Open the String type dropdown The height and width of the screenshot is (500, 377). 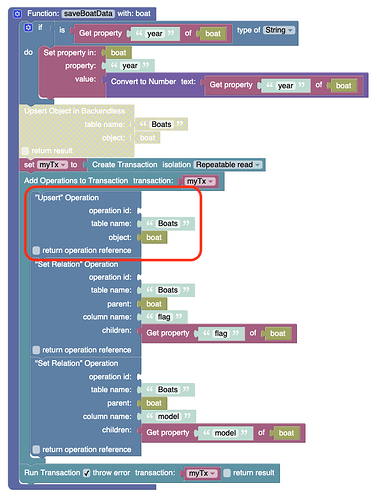279,30
